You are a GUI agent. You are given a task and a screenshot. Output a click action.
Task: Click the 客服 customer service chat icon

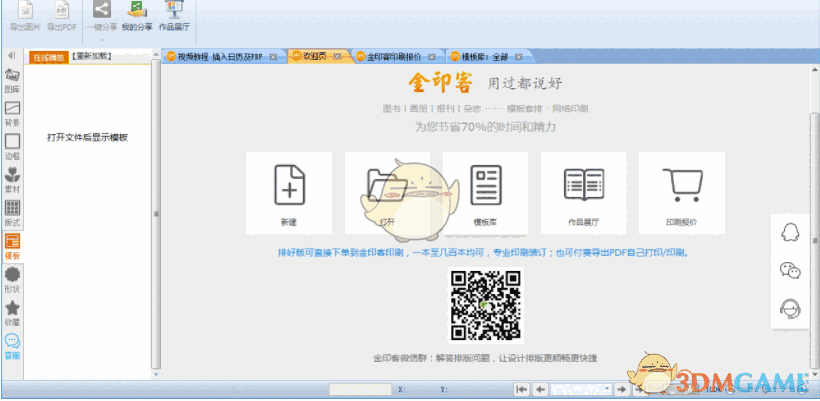pos(13,346)
